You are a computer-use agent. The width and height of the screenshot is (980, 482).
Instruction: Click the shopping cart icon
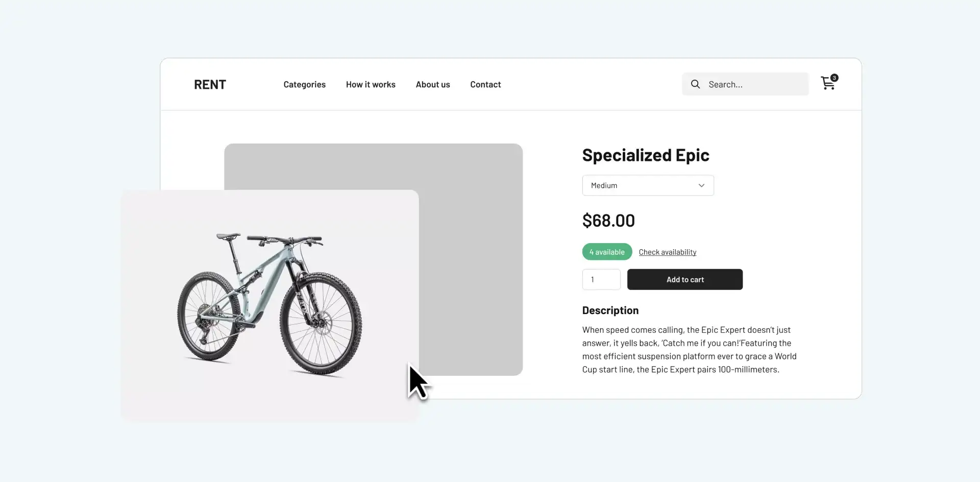click(x=827, y=84)
